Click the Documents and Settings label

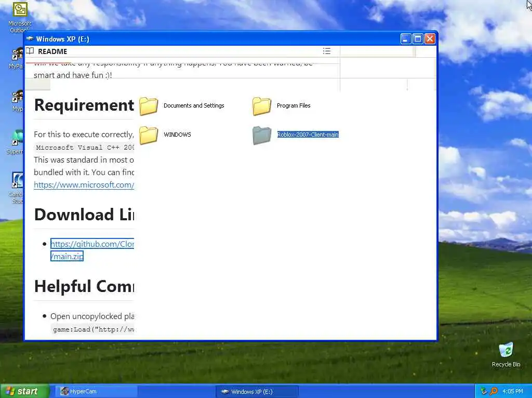(194, 105)
